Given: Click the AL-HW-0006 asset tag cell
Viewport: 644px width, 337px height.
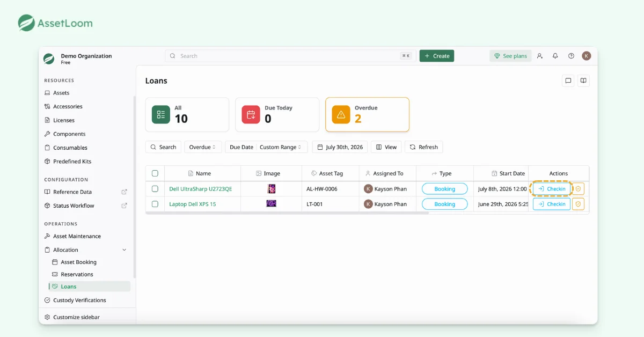Looking at the screenshot, I should (x=322, y=189).
